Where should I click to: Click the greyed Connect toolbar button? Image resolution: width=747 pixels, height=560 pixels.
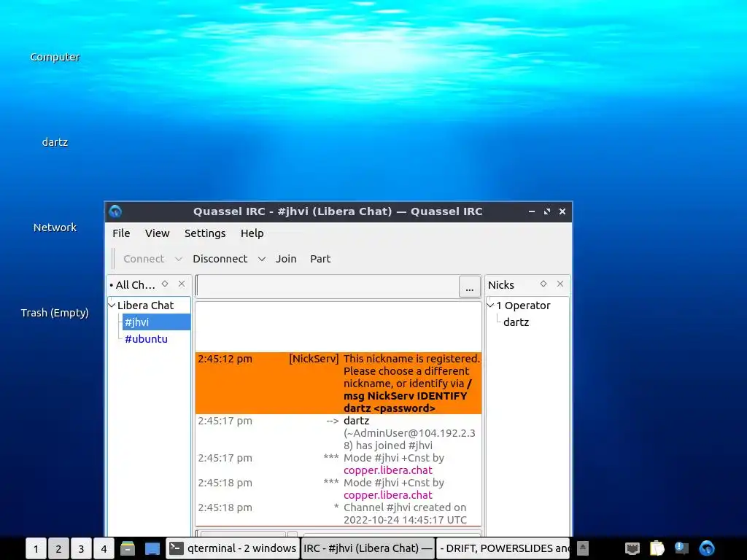click(x=144, y=259)
